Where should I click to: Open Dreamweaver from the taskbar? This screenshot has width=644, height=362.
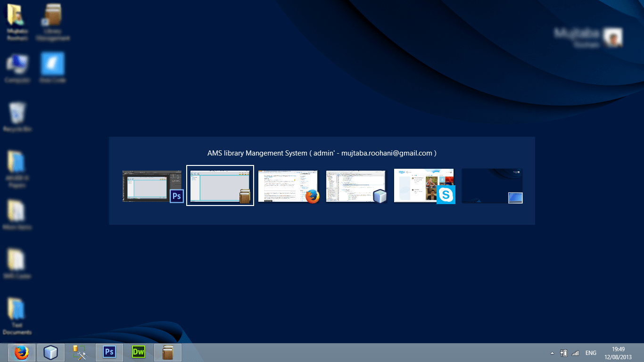click(x=139, y=353)
